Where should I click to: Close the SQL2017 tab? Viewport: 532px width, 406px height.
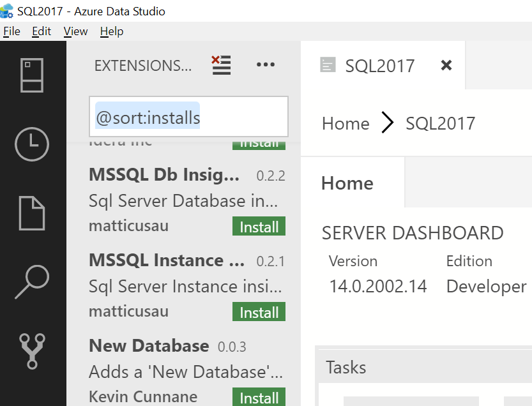[446, 65]
